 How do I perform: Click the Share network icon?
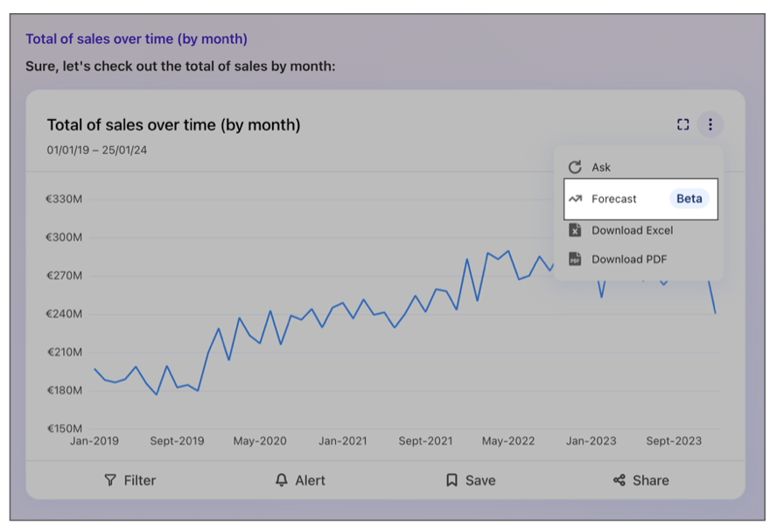(x=619, y=480)
